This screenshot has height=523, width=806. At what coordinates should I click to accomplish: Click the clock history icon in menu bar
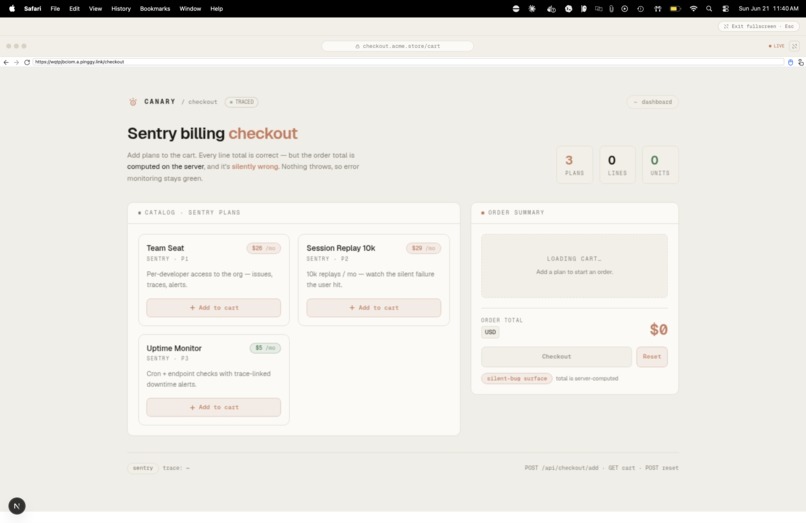(x=640, y=9)
